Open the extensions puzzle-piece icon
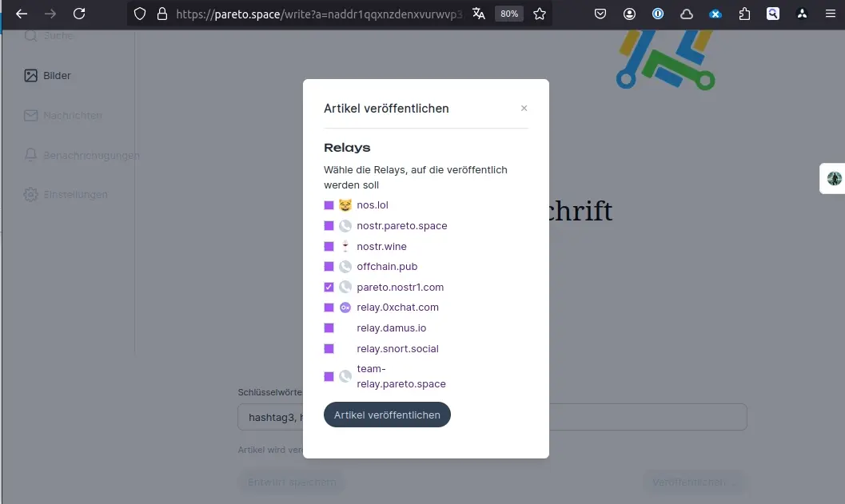This screenshot has height=504, width=845. coord(744,14)
